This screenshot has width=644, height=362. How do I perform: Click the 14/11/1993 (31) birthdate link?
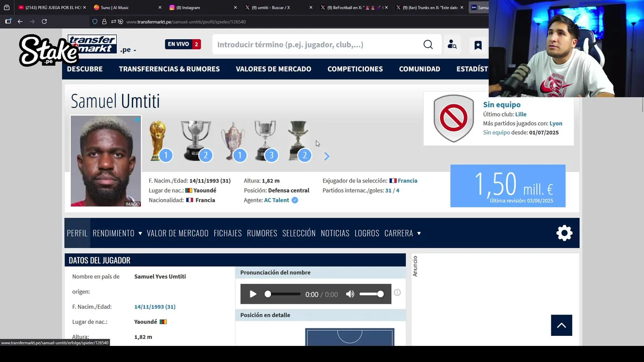click(155, 307)
